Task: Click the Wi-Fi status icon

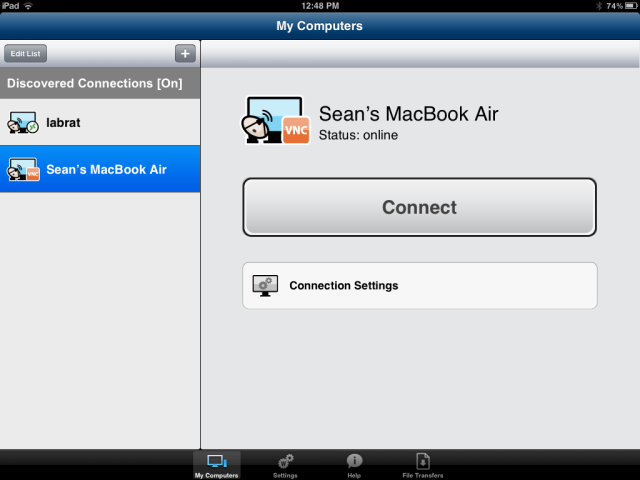Action: click(x=28, y=6)
